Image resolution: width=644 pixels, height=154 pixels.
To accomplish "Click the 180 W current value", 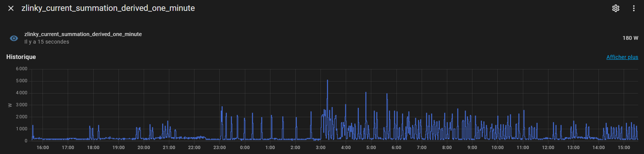I will (x=630, y=38).
